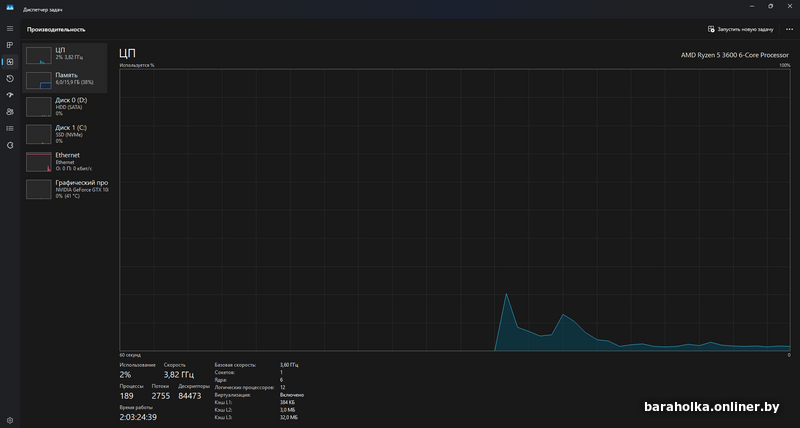The height and width of the screenshot is (428, 800).
Task: Click the 189 Процессы value
Action: pos(127,396)
